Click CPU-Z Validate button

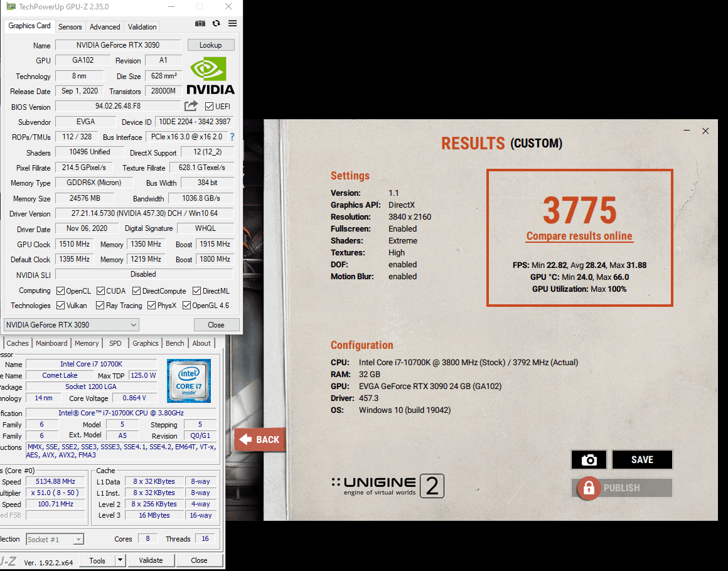coord(151,560)
